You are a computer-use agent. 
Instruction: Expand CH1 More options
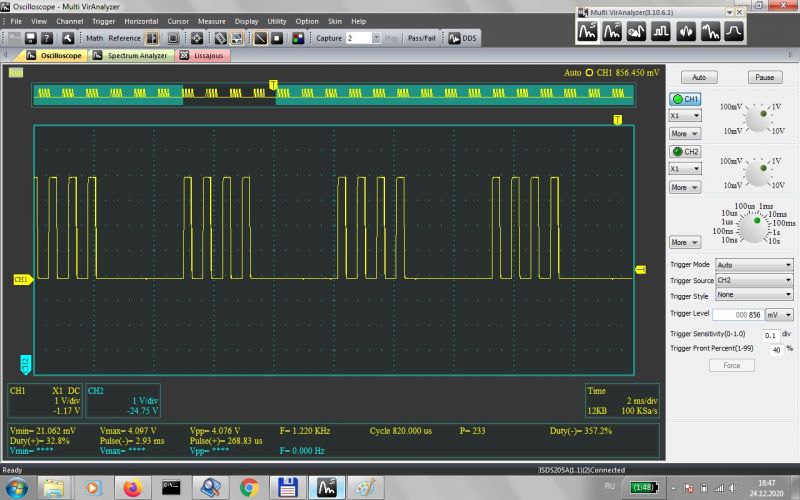pyautogui.click(x=685, y=134)
